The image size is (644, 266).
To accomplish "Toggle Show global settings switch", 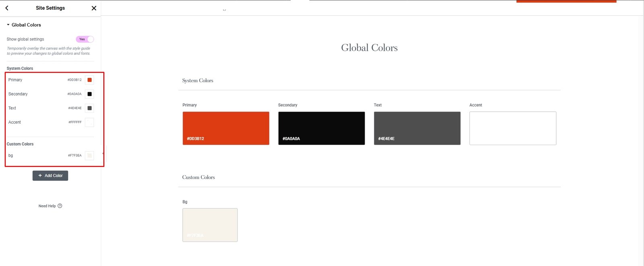I will [x=85, y=39].
